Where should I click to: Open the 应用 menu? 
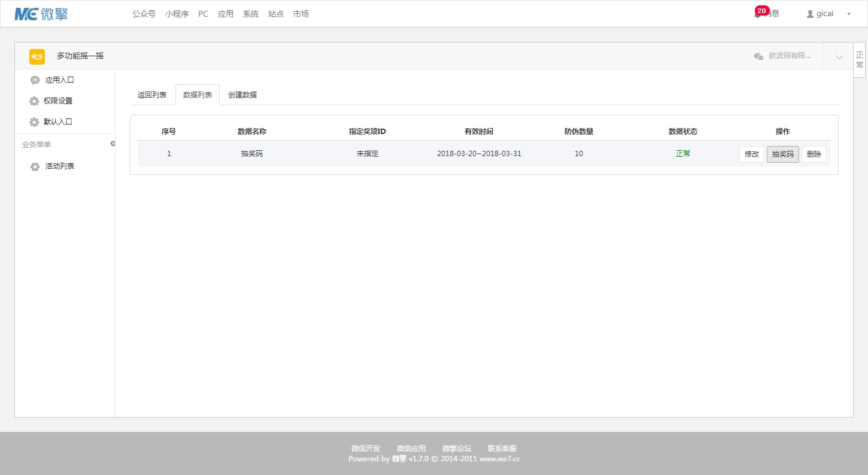tap(226, 14)
